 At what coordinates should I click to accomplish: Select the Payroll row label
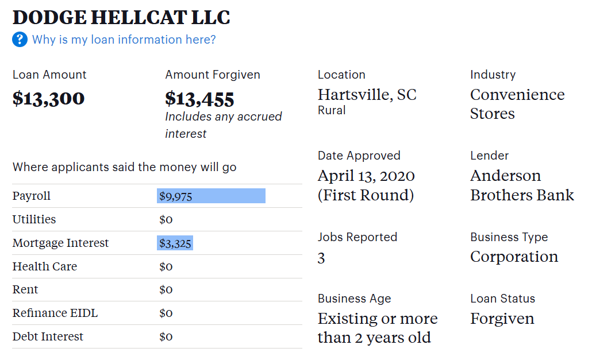(x=32, y=196)
